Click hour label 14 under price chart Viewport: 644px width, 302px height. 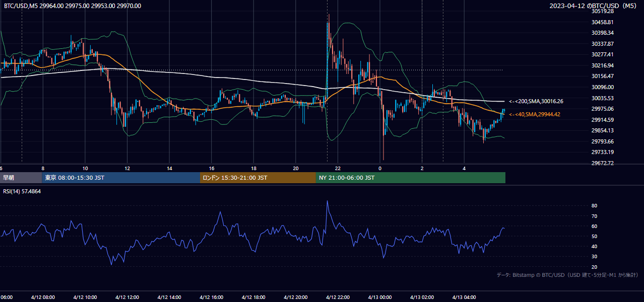169,169
